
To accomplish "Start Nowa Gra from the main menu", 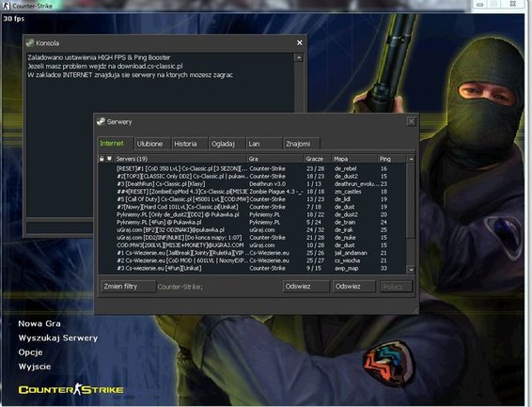I will [39, 323].
